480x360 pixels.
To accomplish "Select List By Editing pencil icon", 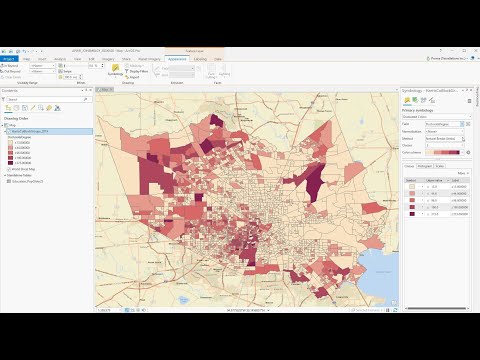I will tap(33, 108).
